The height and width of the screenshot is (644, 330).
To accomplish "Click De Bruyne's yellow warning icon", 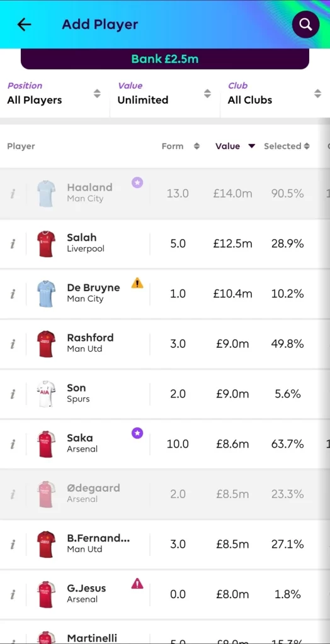I will (137, 283).
